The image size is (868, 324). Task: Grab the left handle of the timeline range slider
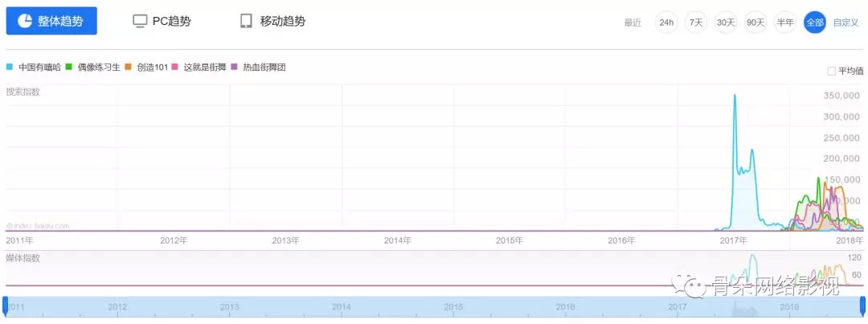point(5,305)
